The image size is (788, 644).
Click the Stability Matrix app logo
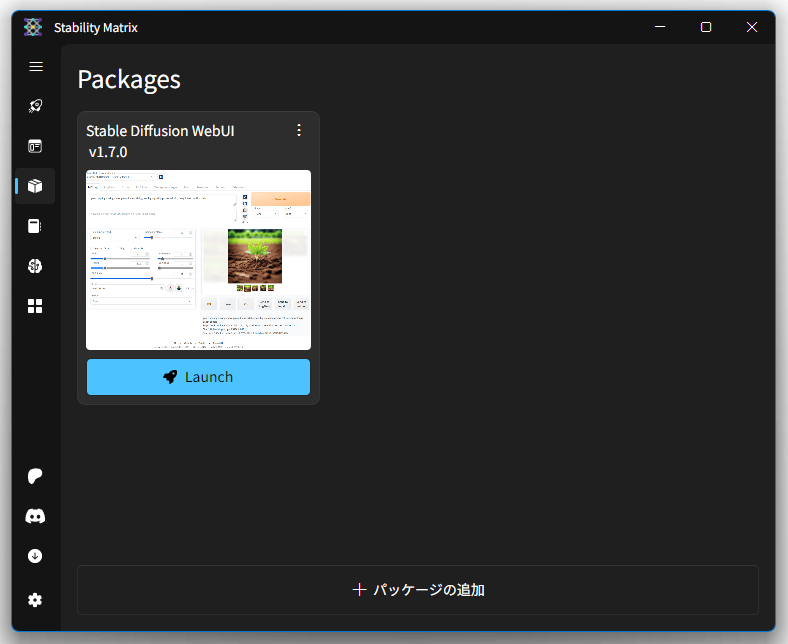pos(33,27)
